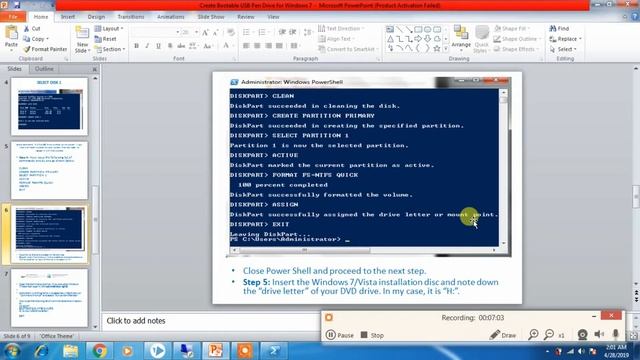Pick the right arrow shape
640x360 pixels.
coord(418,39)
